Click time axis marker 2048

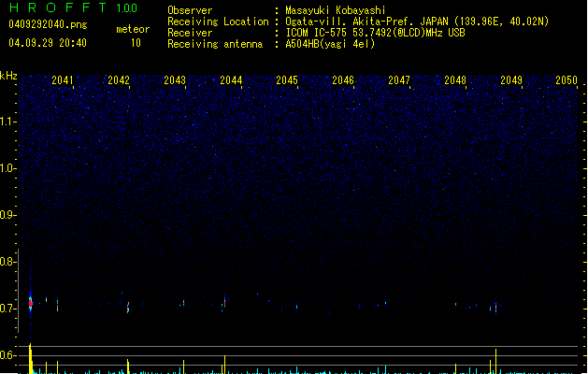[455, 80]
